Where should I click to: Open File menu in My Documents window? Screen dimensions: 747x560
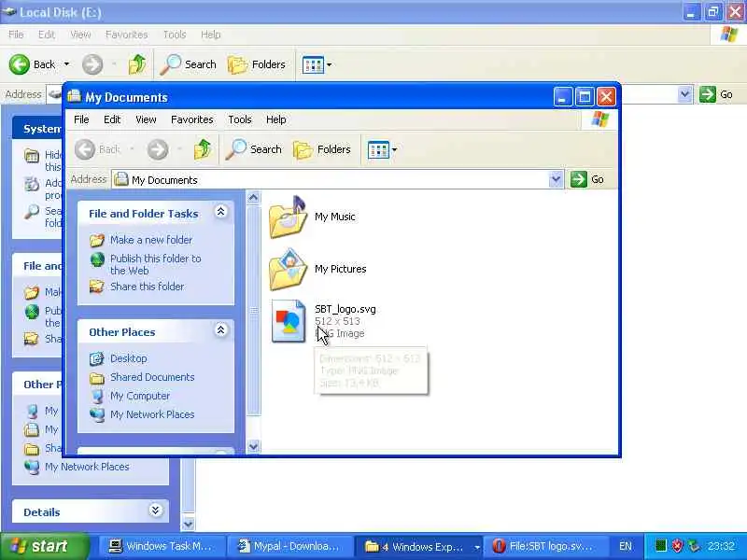(81, 119)
